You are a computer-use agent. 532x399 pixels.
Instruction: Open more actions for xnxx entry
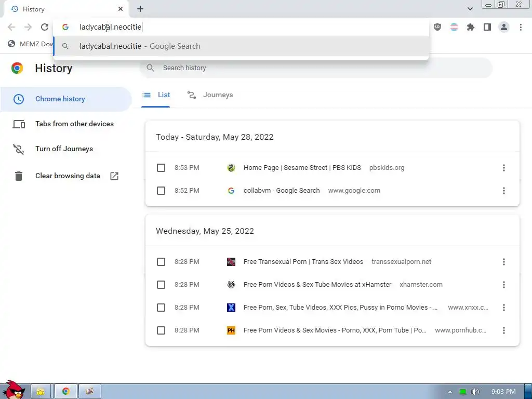tap(504, 308)
